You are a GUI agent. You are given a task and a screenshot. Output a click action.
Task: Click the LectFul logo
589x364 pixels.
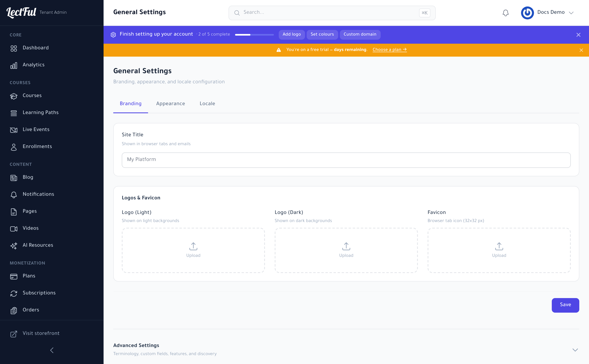click(x=21, y=13)
